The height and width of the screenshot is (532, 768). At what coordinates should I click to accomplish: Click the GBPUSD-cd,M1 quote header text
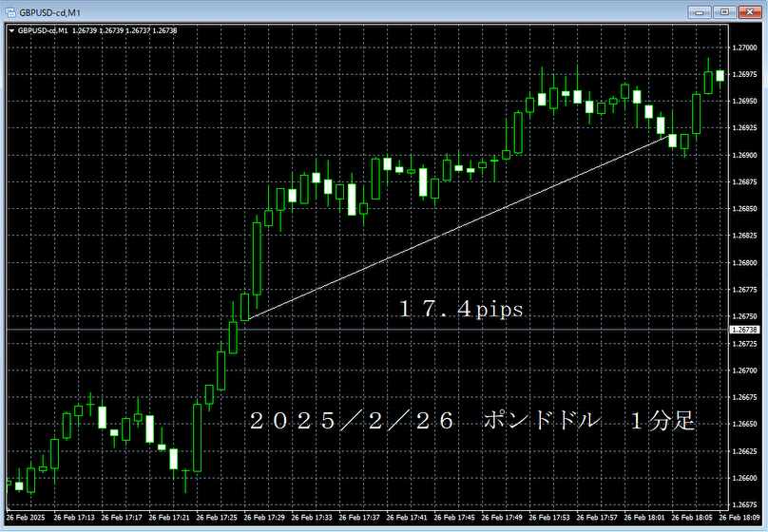click(x=98, y=30)
